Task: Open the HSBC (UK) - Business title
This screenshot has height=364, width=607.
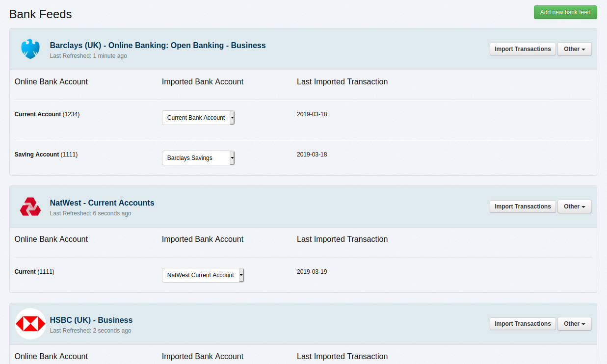Action: [91, 320]
